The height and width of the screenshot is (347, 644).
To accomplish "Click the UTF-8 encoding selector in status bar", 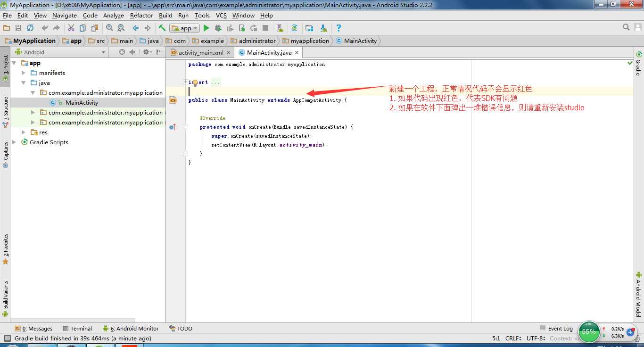I will [536, 338].
